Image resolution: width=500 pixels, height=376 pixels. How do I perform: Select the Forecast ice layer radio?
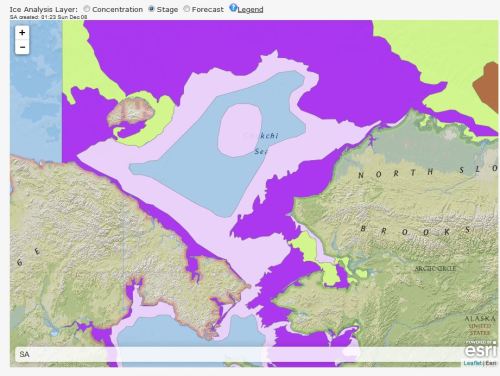click(x=187, y=9)
